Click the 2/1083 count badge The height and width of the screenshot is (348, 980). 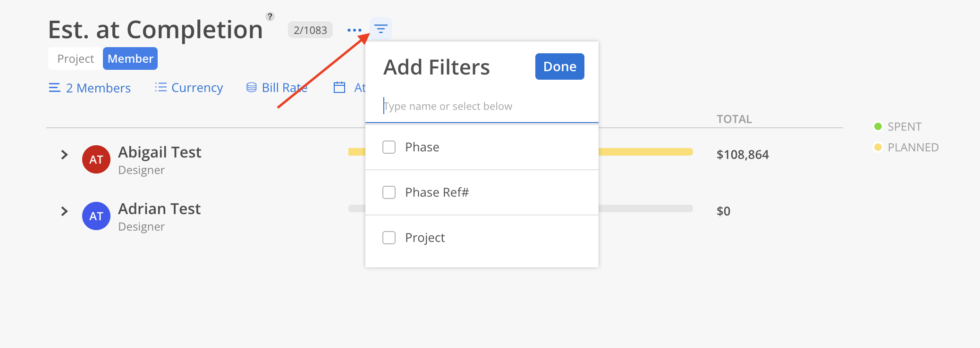tap(310, 30)
